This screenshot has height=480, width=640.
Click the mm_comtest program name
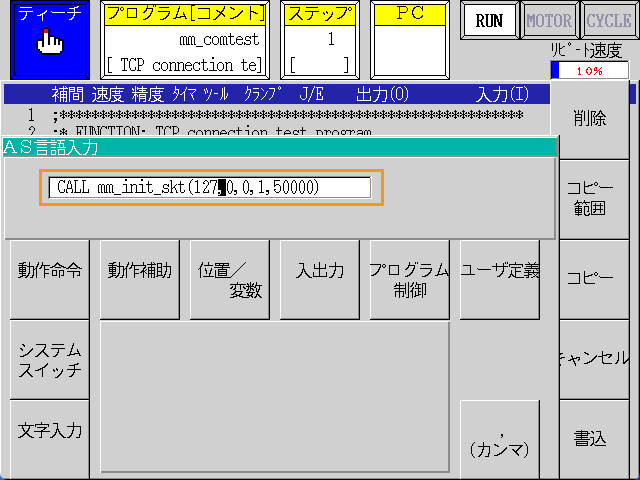[219, 40]
